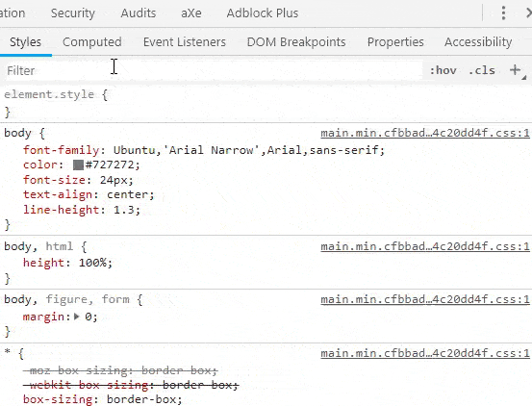Screen dimensions: 532x406
Task: Open the Audits panel tab
Action: click(139, 13)
